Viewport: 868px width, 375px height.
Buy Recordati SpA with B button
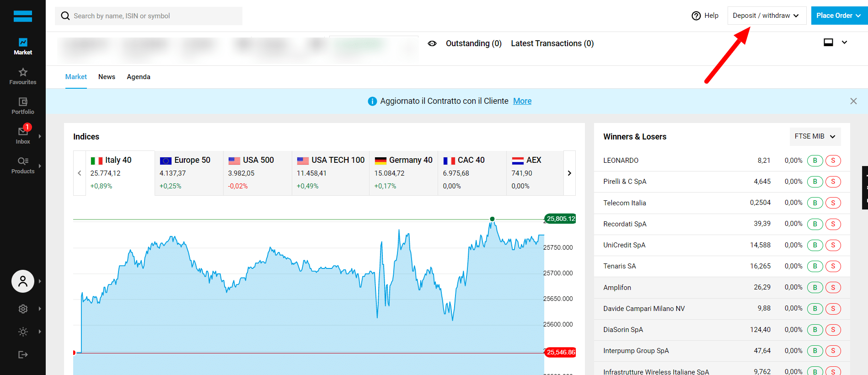tap(815, 224)
